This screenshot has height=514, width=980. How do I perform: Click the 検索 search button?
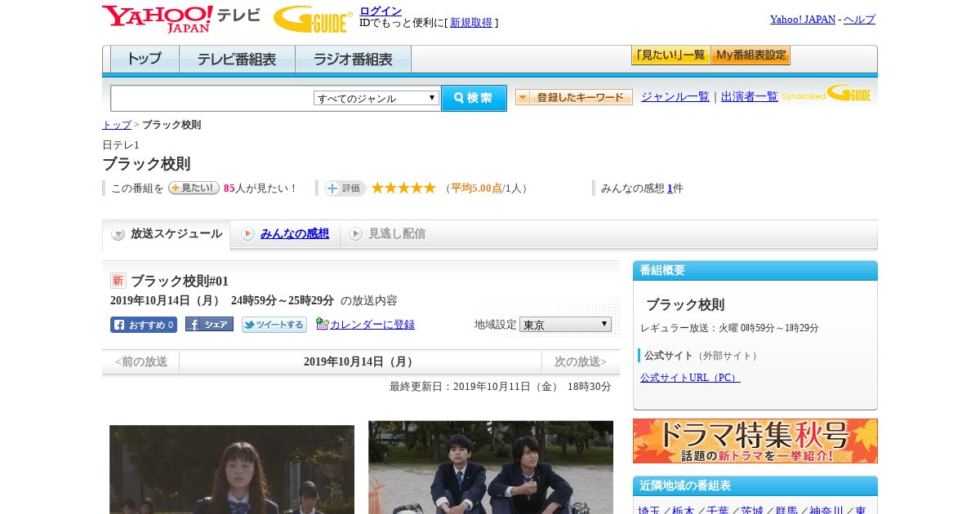click(474, 98)
